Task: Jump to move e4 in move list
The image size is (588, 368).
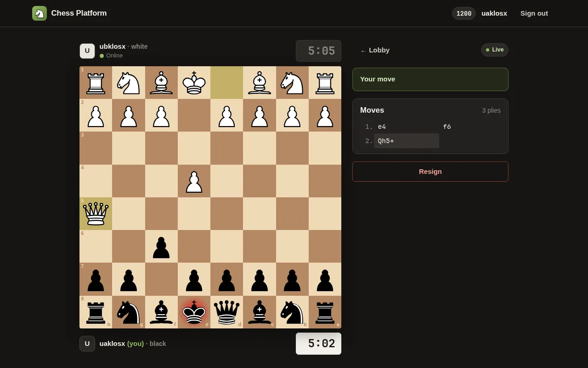Action: click(407, 126)
